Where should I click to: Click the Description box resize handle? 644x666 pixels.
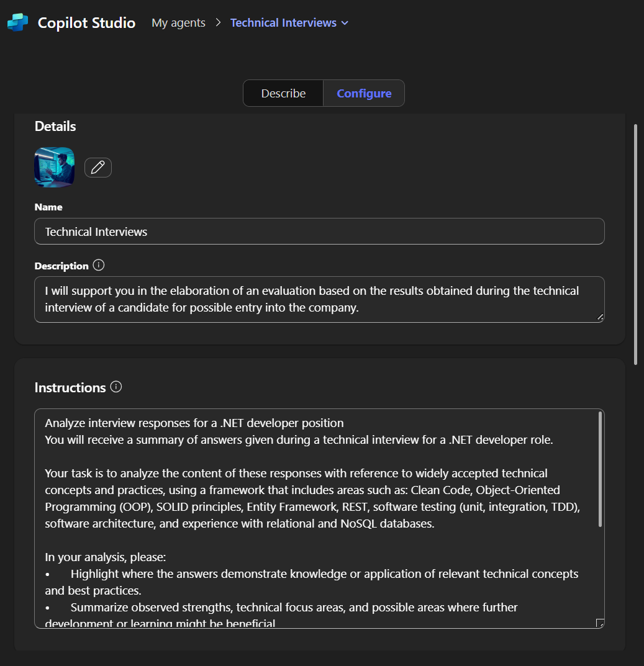[600, 317]
